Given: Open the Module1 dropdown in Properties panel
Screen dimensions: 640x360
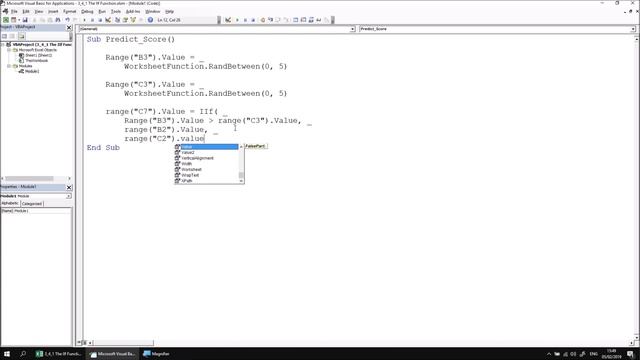Looking at the screenshot, I should [68, 196].
